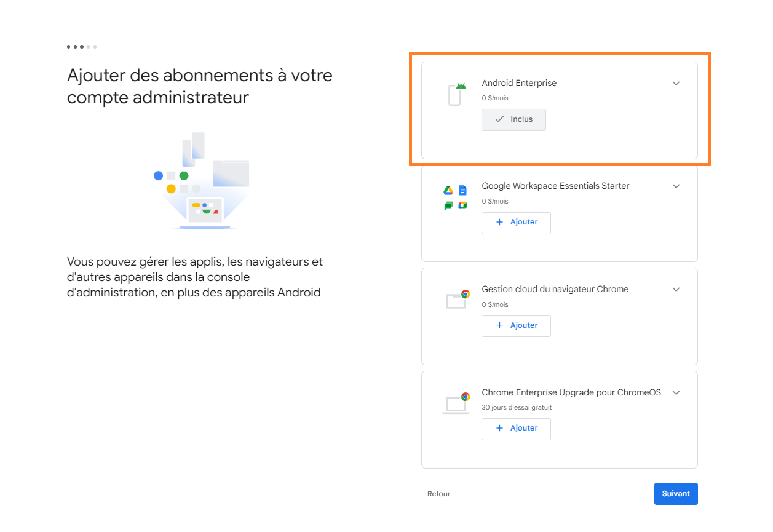Click the "Google Workspace Essentials Starter" title
The image size is (773, 532).
coord(555,186)
